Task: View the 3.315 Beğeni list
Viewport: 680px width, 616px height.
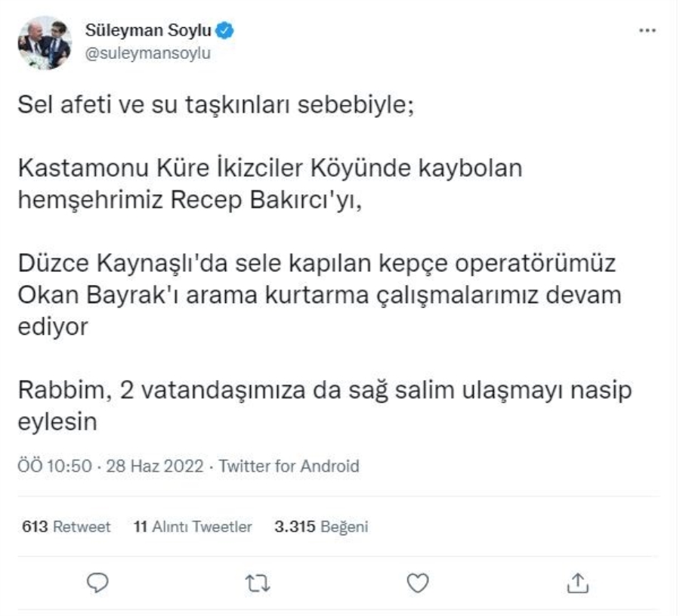Action: [320, 527]
